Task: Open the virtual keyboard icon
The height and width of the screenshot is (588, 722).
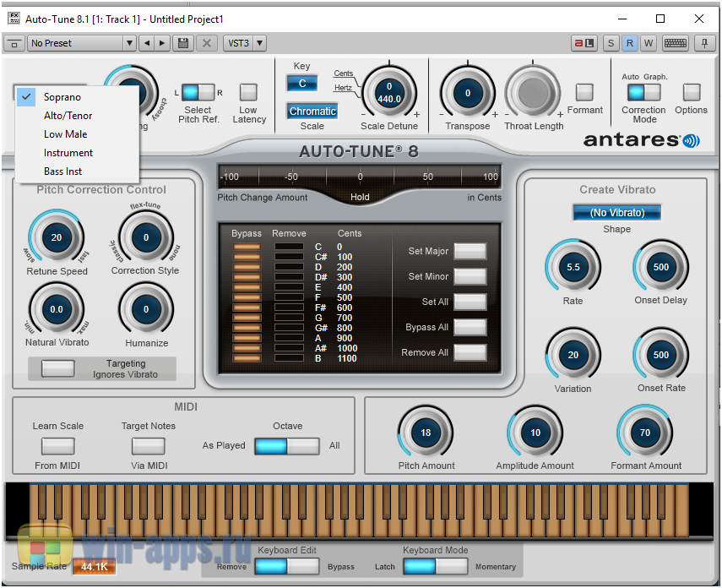Action: pyautogui.click(x=676, y=43)
